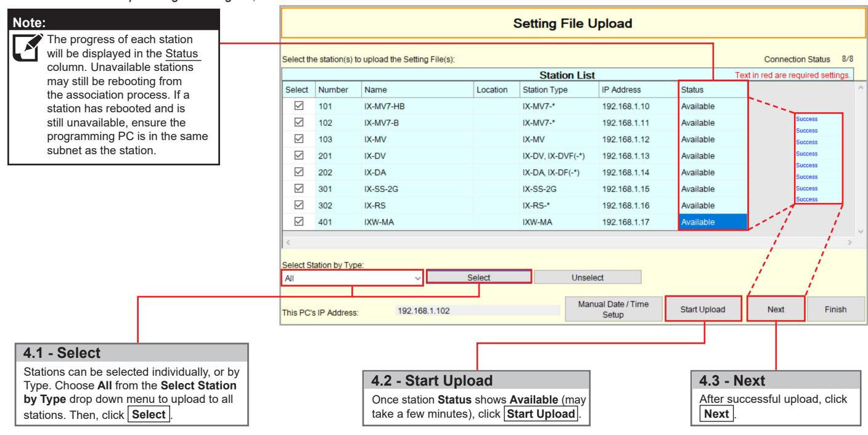
Task: Open the Select Station by Type dropdown
Action: click(x=353, y=278)
